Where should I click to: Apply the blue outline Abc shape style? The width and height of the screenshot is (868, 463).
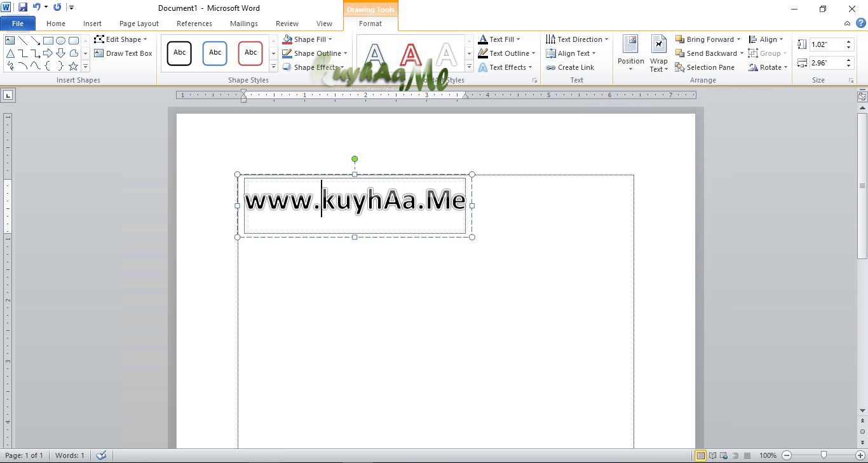215,53
